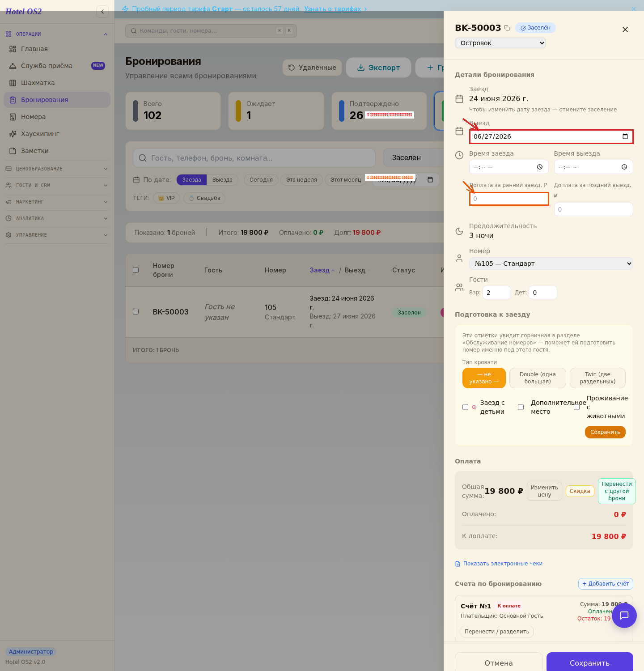Select Double (одна большая) bed type
This screenshot has height=671, width=644.
pyautogui.click(x=538, y=378)
